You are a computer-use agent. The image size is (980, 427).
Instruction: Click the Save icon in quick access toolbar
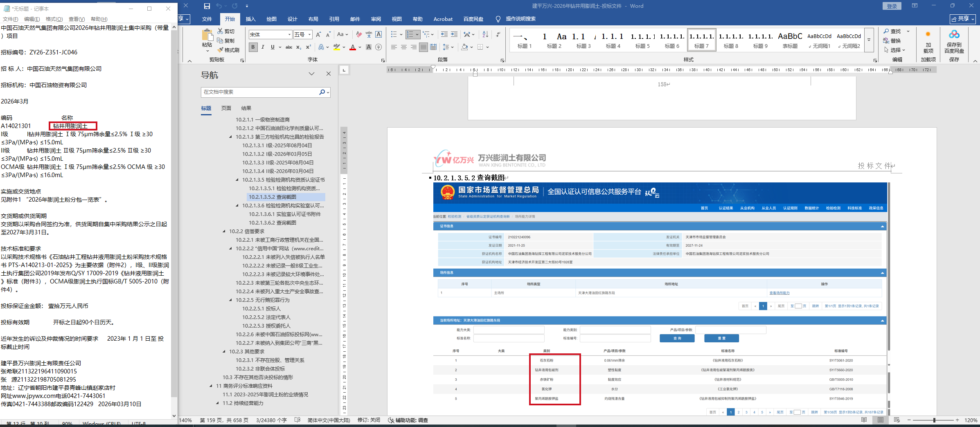click(x=207, y=6)
